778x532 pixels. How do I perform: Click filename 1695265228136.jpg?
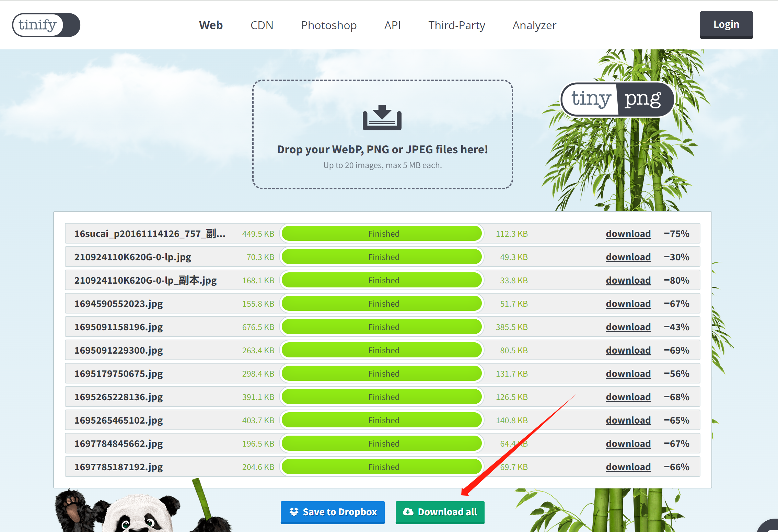pos(118,397)
